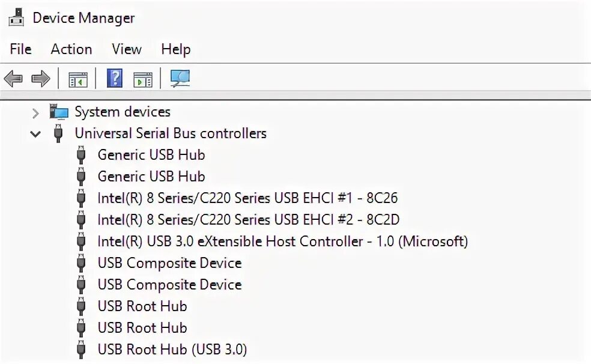
Task: Select the first Generic USB Hub
Action: click(x=151, y=155)
